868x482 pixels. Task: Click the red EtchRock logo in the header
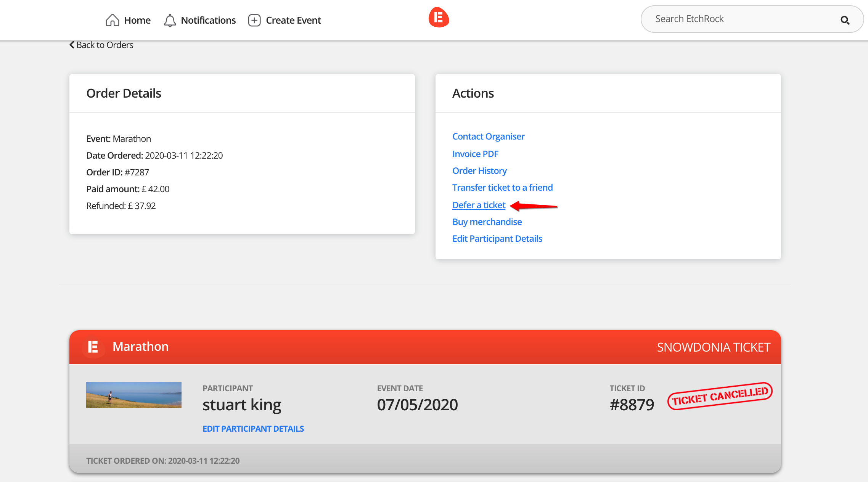tap(439, 18)
